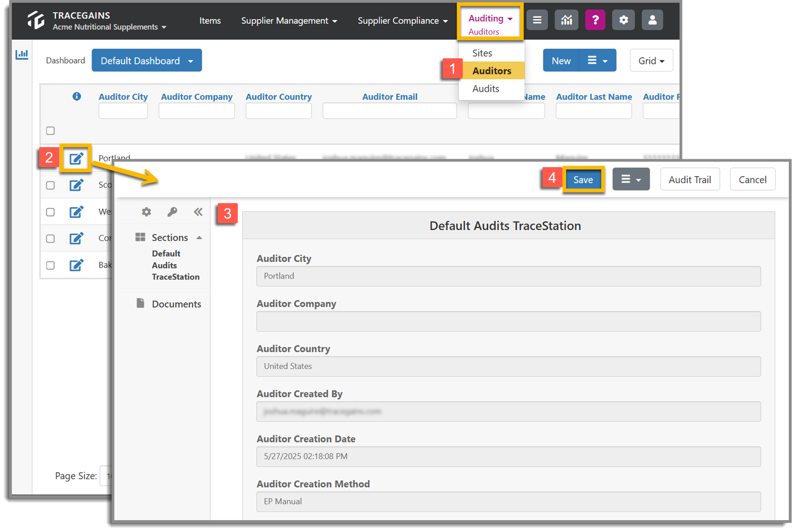The image size is (792, 532).
Task: Edit the Portland auditor record
Action: 76,158
